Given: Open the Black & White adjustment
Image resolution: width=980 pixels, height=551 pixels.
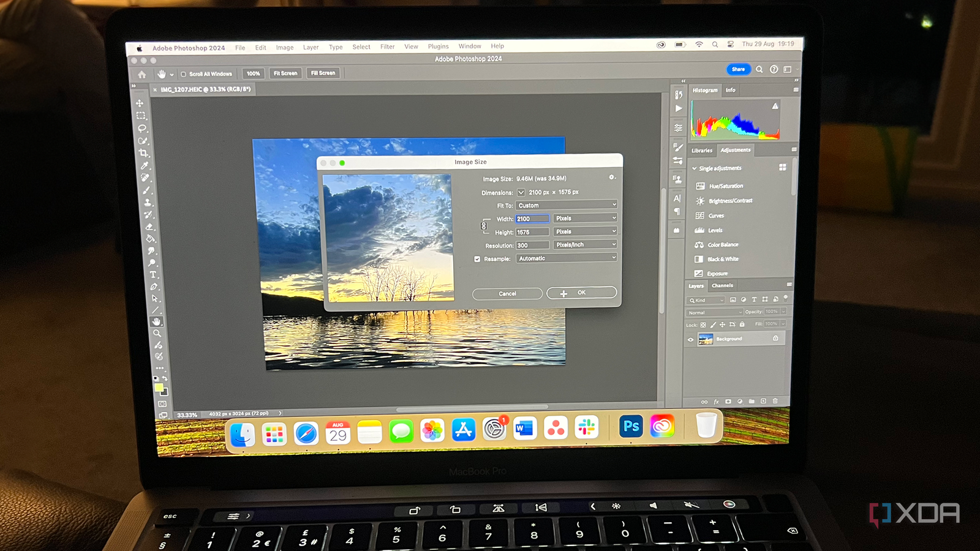Looking at the screenshot, I should coord(723,259).
